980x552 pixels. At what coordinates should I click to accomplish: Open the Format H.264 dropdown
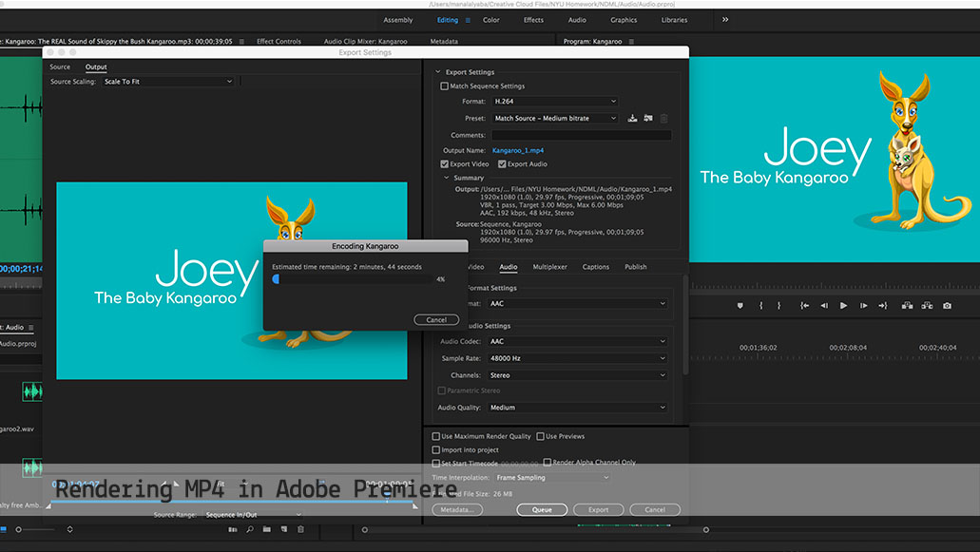[555, 102]
